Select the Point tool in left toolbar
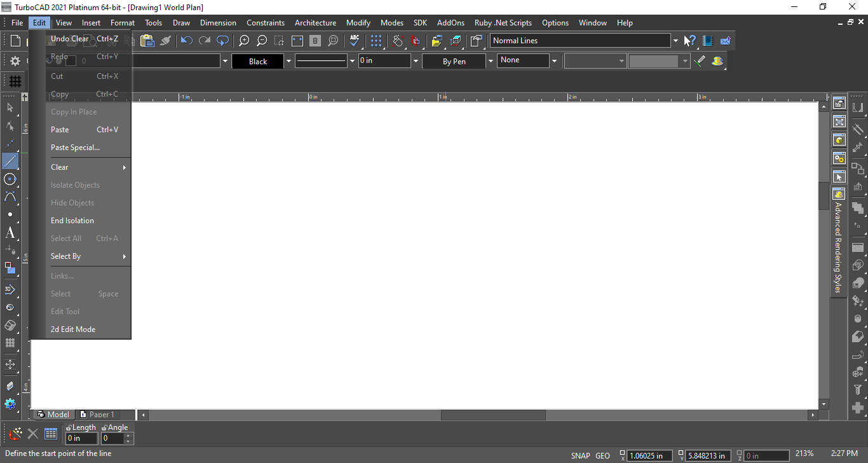The width and height of the screenshot is (868, 463). click(x=10, y=214)
